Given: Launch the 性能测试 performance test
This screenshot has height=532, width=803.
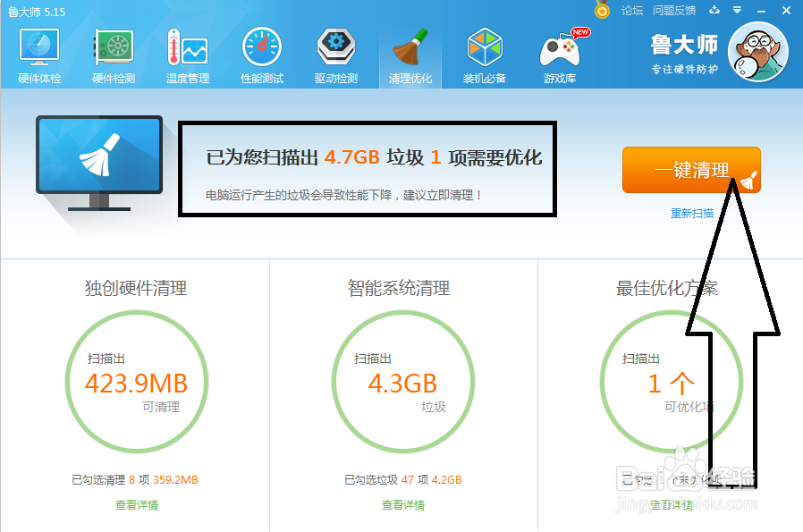Looking at the screenshot, I should click(x=261, y=54).
